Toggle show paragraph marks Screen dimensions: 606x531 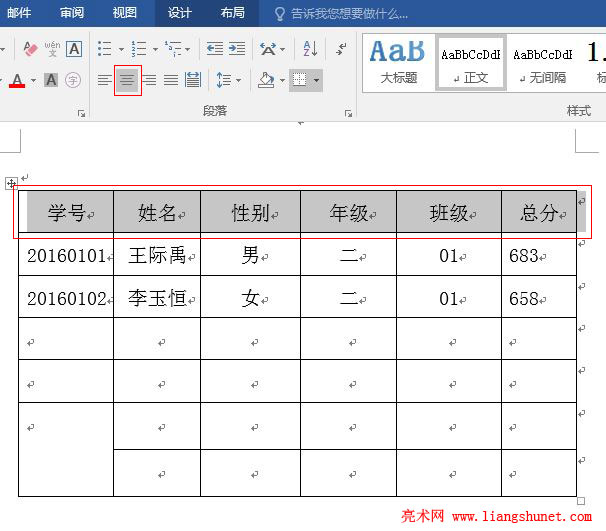[x=341, y=49]
